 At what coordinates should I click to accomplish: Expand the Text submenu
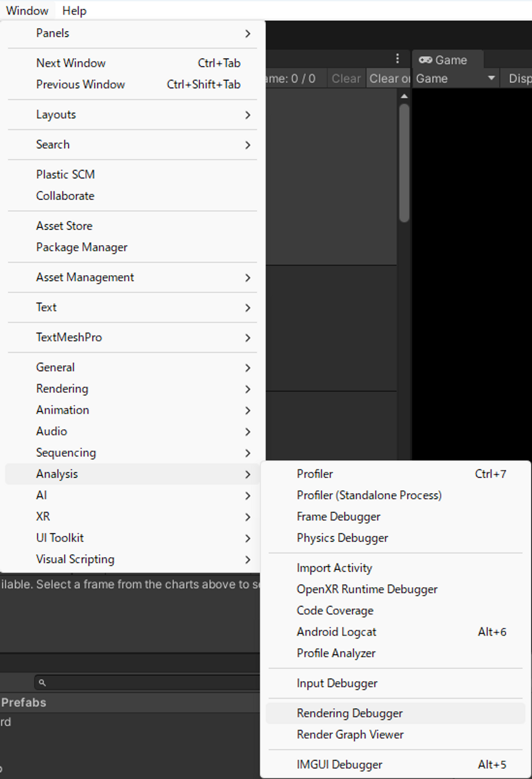click(x=133, y=308)
